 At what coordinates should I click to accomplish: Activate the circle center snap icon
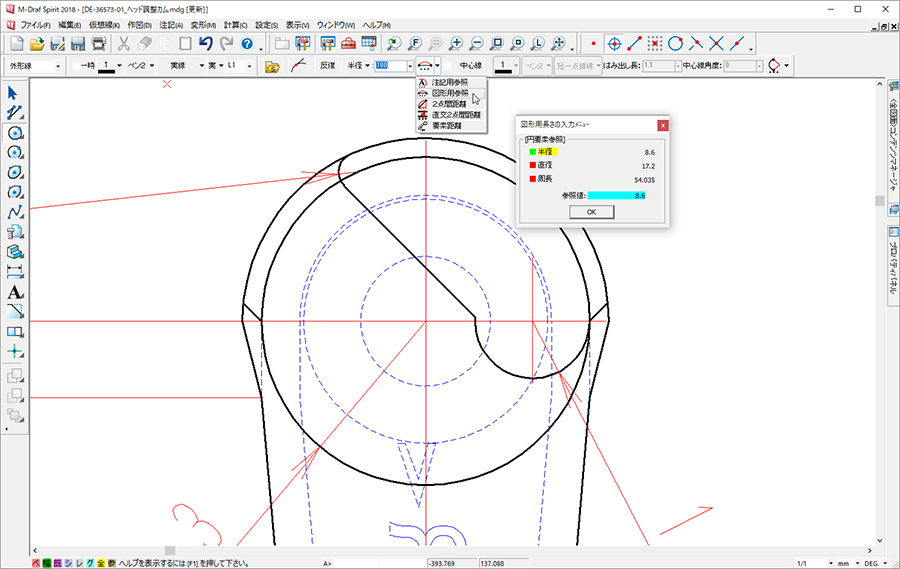615,43
